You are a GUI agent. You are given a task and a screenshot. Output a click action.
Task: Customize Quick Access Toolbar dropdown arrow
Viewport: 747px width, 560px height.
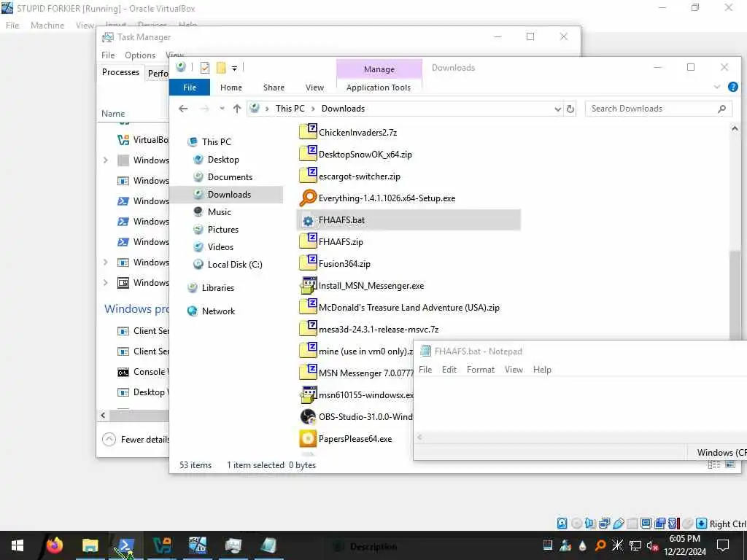point(234,69)
